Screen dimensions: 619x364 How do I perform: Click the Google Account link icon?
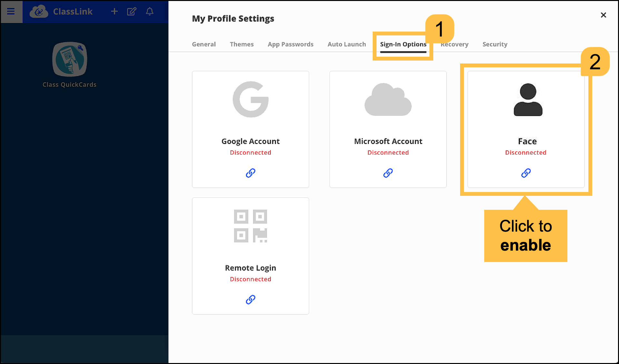pos(251,173)
